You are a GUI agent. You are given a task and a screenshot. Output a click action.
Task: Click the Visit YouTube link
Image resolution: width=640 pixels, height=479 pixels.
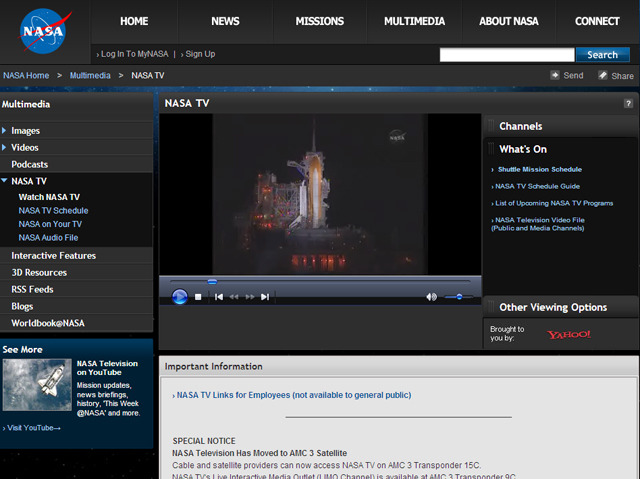pyautogui.click(x=33, y=428)
